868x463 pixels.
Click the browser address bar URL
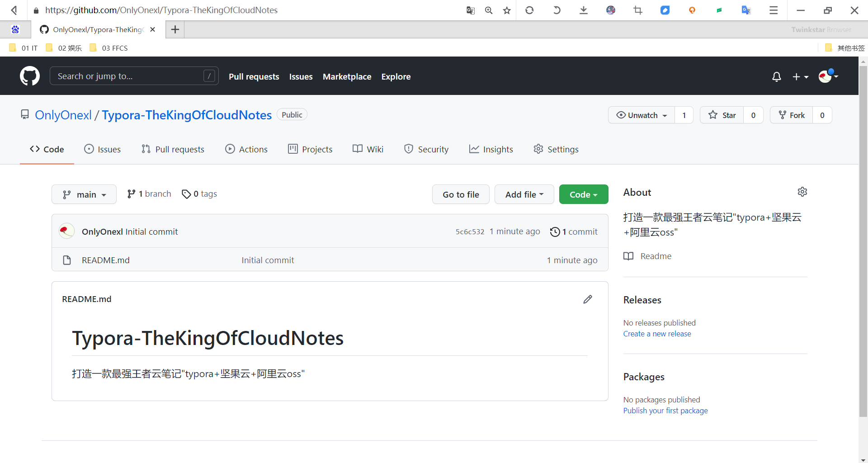(161, 10)
